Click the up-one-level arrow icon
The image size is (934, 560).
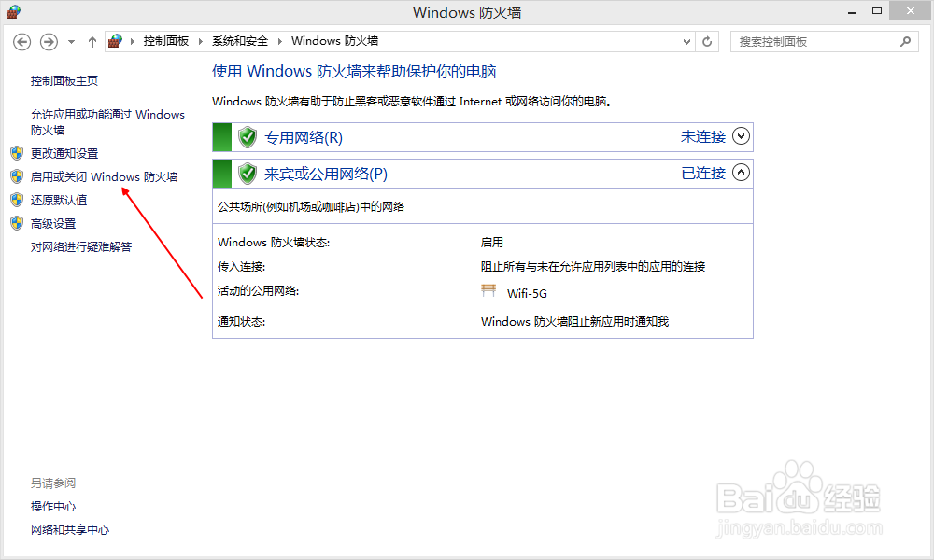(92, 41)
